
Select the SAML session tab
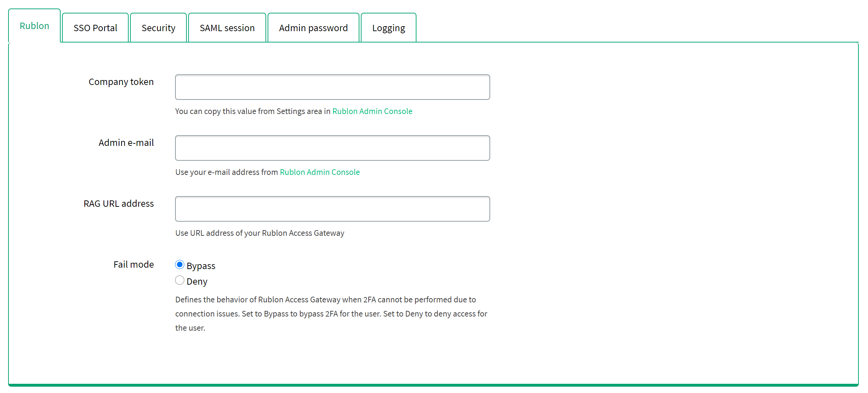(227, 28)
